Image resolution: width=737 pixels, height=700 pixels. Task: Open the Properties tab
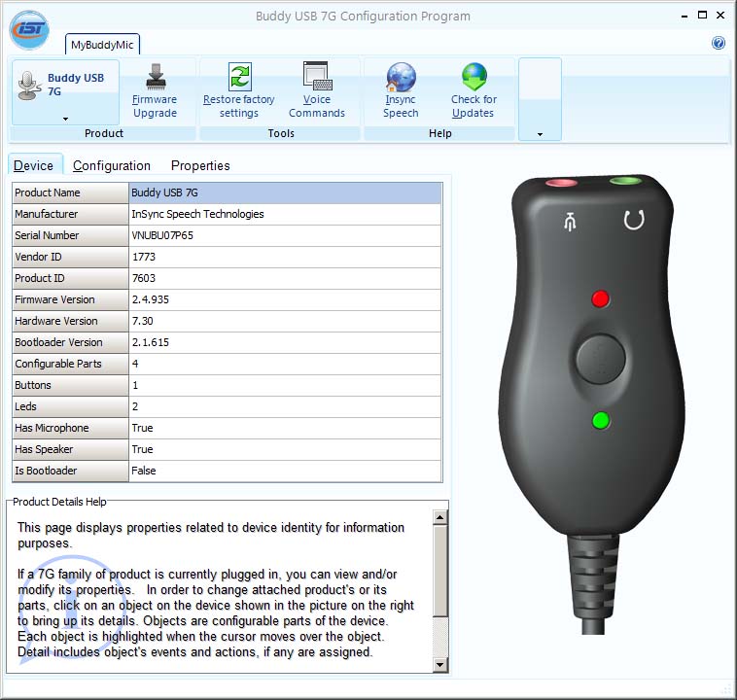[x=200, y=165]
